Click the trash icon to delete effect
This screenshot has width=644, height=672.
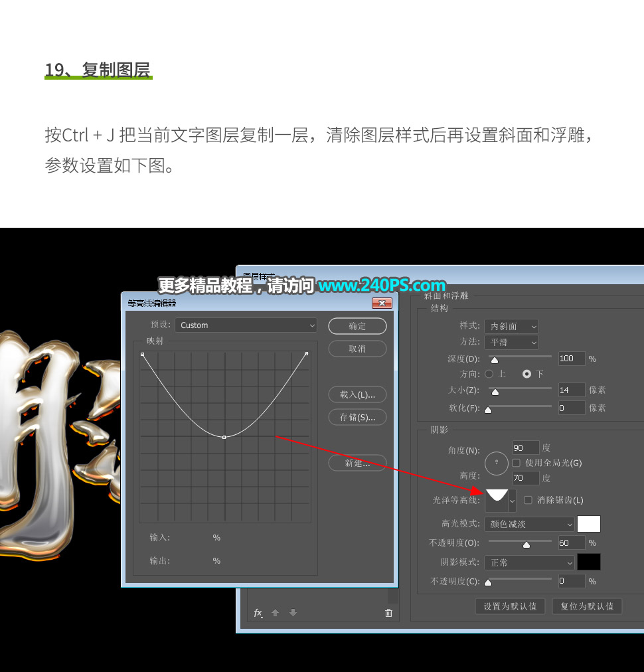tap(388, 612)
